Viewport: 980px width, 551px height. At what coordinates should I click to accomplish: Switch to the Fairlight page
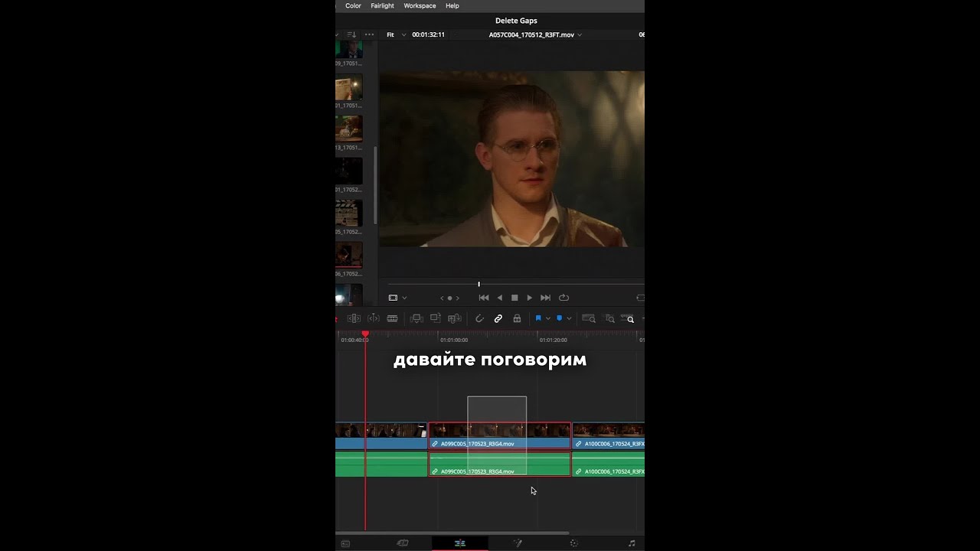point(632,543)
